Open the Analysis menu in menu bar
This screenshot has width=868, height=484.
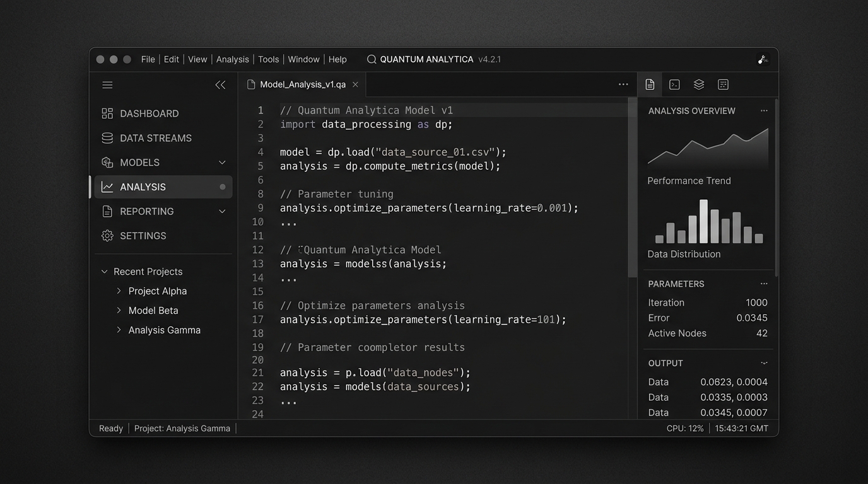[233, 59]
